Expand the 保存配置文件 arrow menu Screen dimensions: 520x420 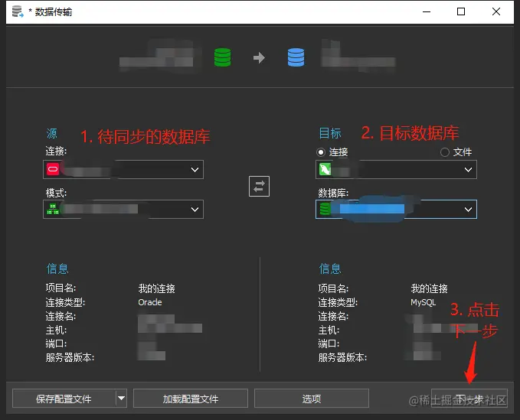[121, 398]
